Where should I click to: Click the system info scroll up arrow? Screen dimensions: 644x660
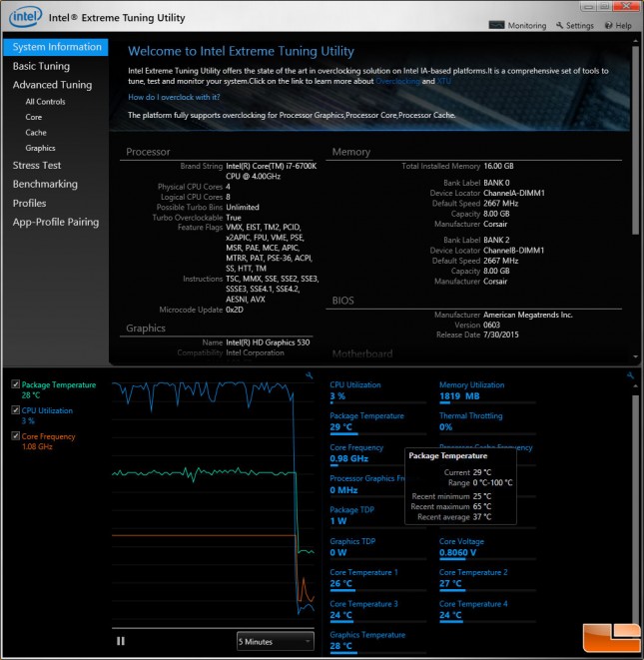pos(635,41)
